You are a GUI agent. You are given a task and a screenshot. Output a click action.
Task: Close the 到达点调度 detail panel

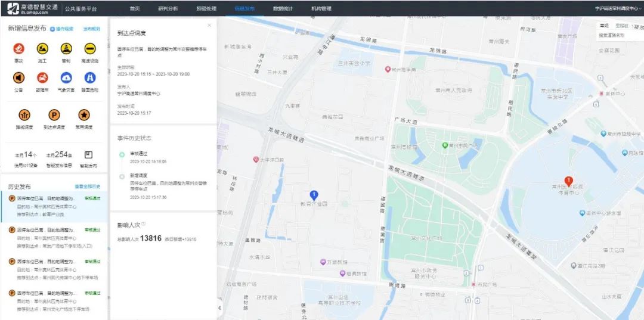209,26
